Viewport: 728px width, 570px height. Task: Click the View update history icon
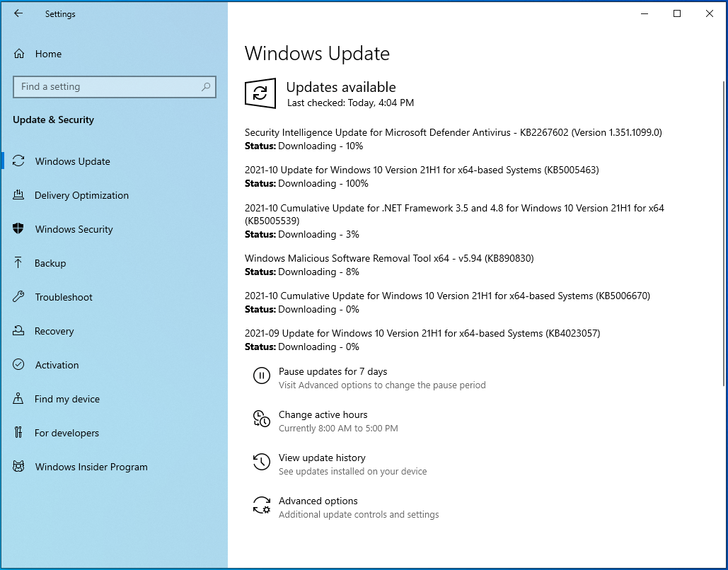pos(262,463)
